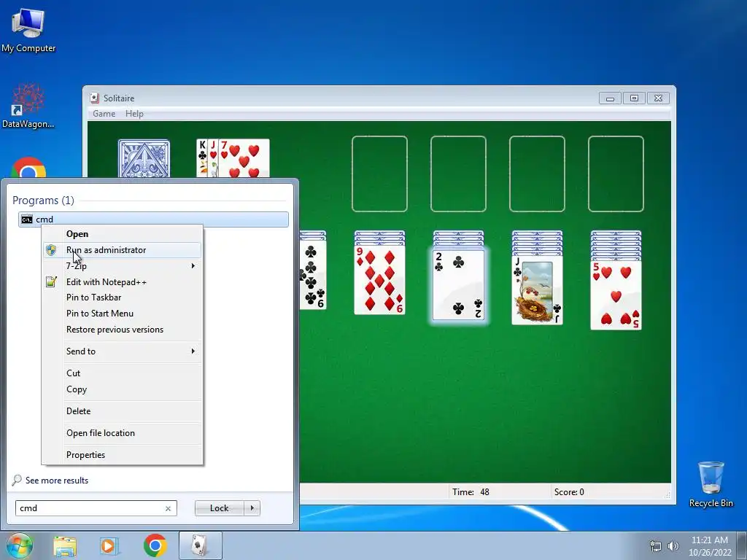747x560 pixels.
Task: Expand the Send to submenu
Action: [x=123, y=351]
